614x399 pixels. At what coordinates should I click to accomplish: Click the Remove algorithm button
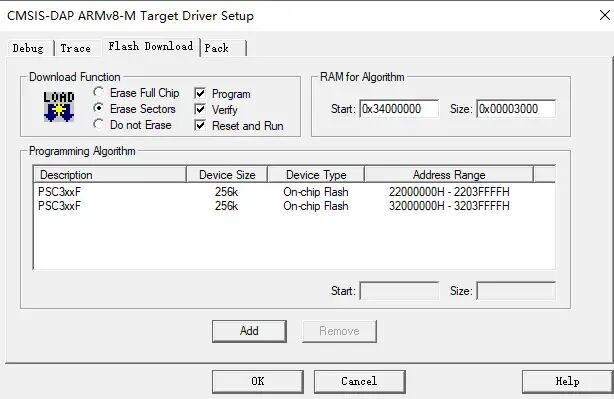[339, 331]
